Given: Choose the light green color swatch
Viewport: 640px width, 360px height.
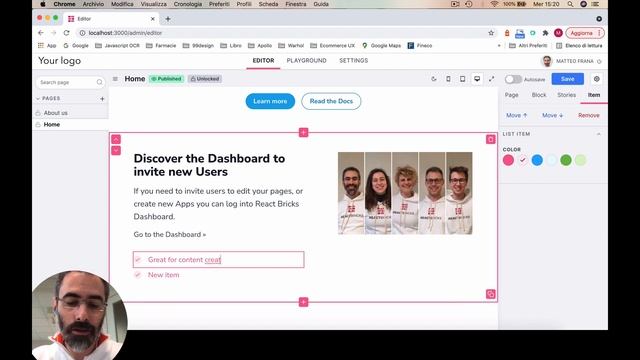Looking at the screenshot, I should point(580,160).
